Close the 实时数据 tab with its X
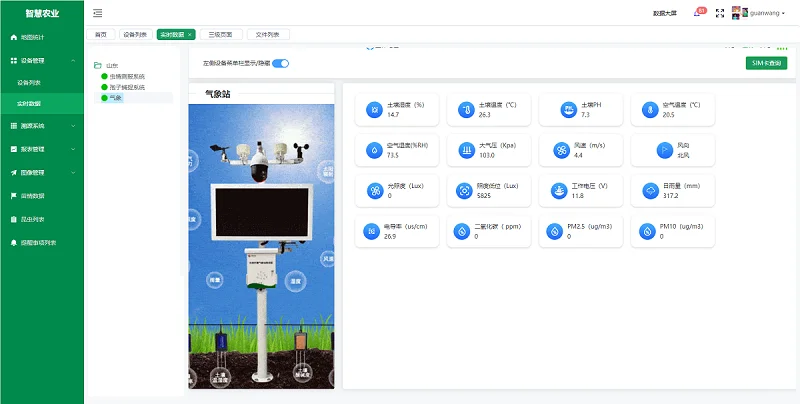The height and width of the screenshot is (404, 800). click(190, 34)
